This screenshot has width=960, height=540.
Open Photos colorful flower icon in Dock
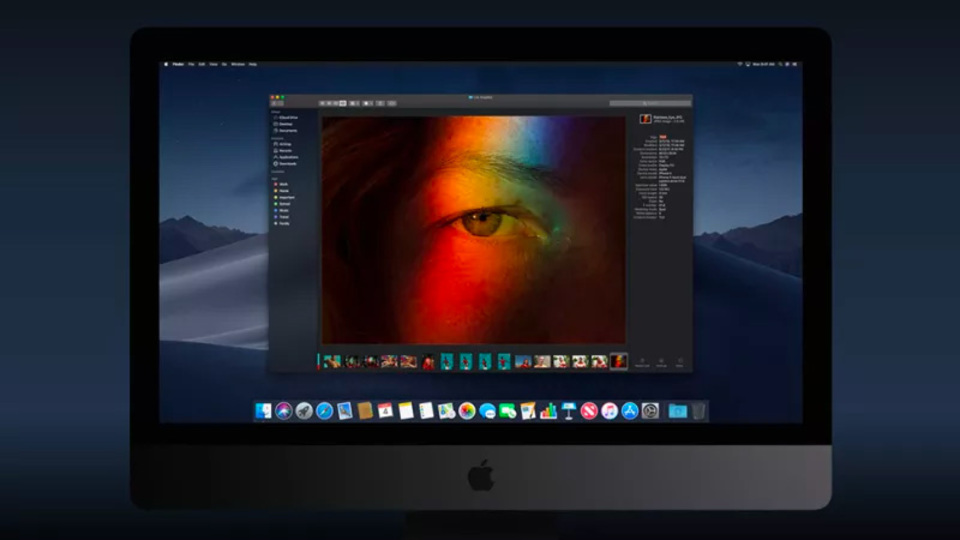(467, 411)
